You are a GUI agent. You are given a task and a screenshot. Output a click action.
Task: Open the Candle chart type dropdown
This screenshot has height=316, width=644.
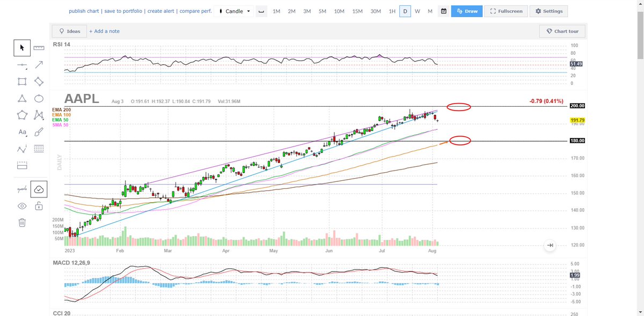(x=234, y=11)
